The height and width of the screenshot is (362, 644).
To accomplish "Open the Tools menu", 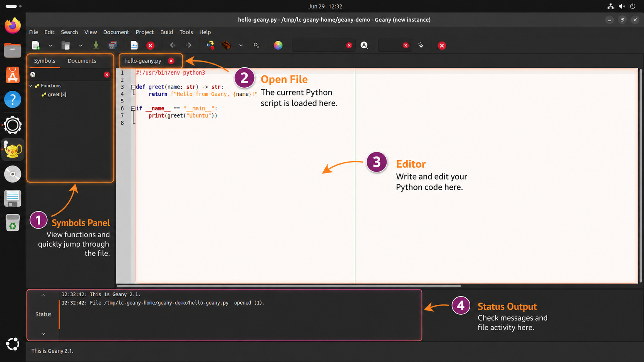I will [186, 32].
